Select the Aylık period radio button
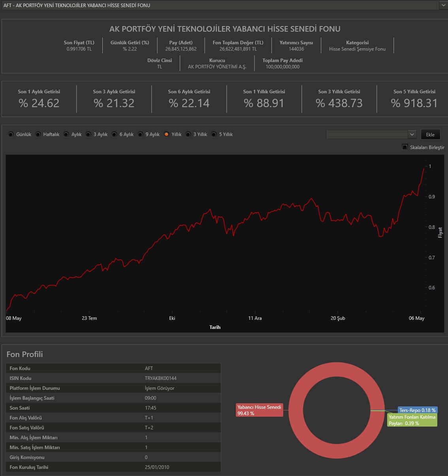 (x=66, y=134)
